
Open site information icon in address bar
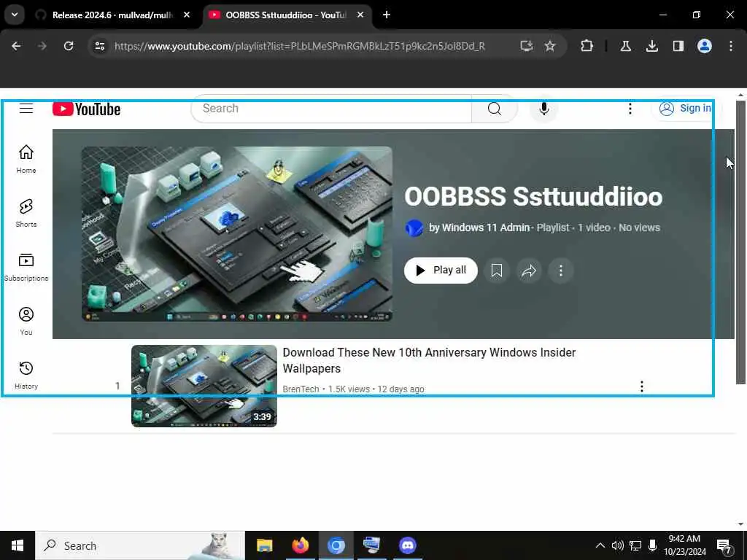(x=100, y=46)
